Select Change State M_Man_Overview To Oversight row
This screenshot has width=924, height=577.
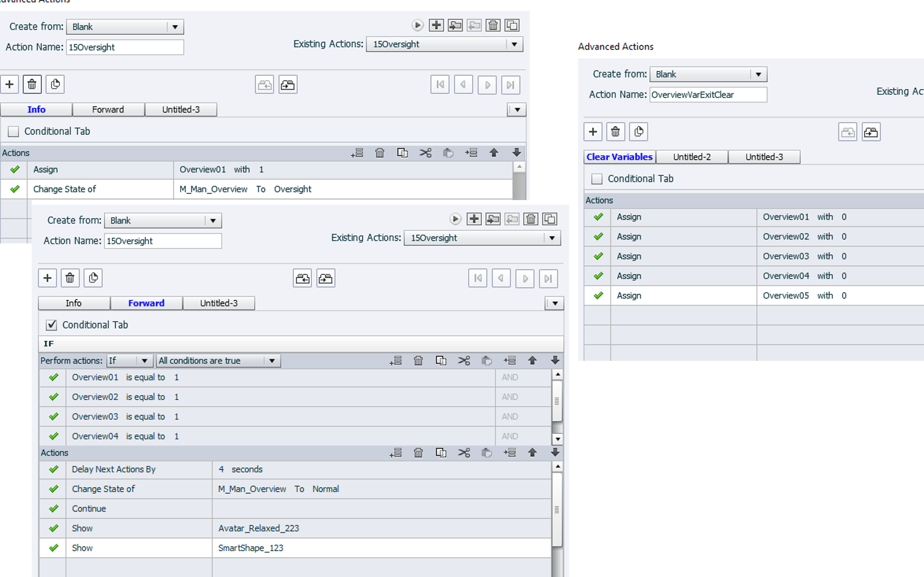pos(257,189)
